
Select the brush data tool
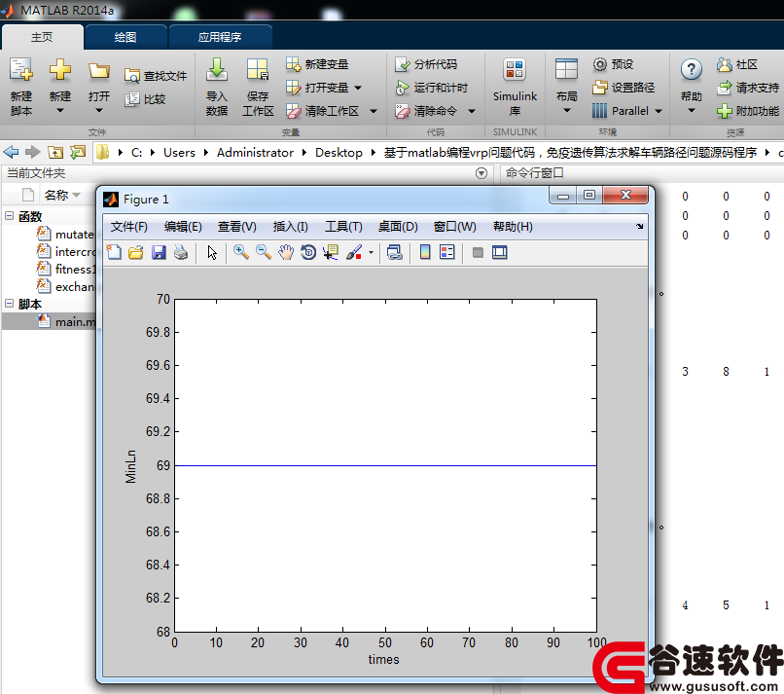click(x=354, y=252)
